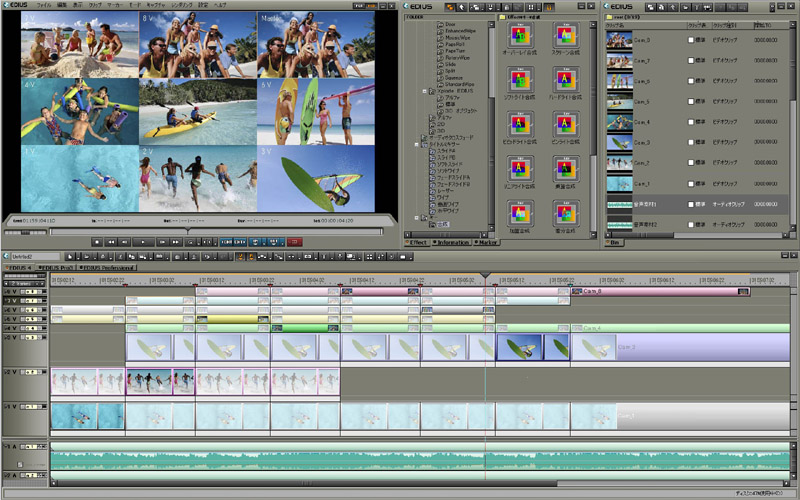
Task: Toggle the checkbox in the Cam_4 row
Action: pyautogui.click(x=690, y=122)
